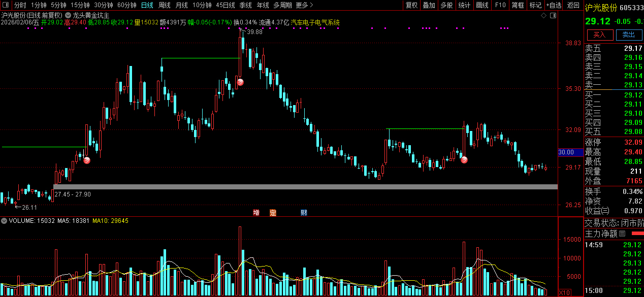Click the 涨停 value 32.09
644x297 pixels.
coord(633,142)
